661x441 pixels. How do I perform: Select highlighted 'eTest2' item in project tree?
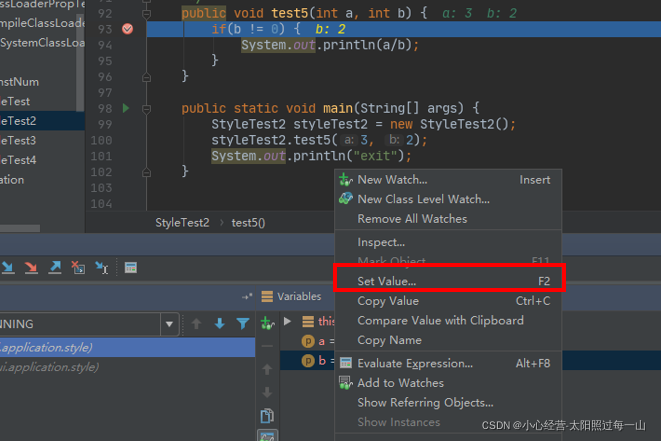[x=42, y=121]
